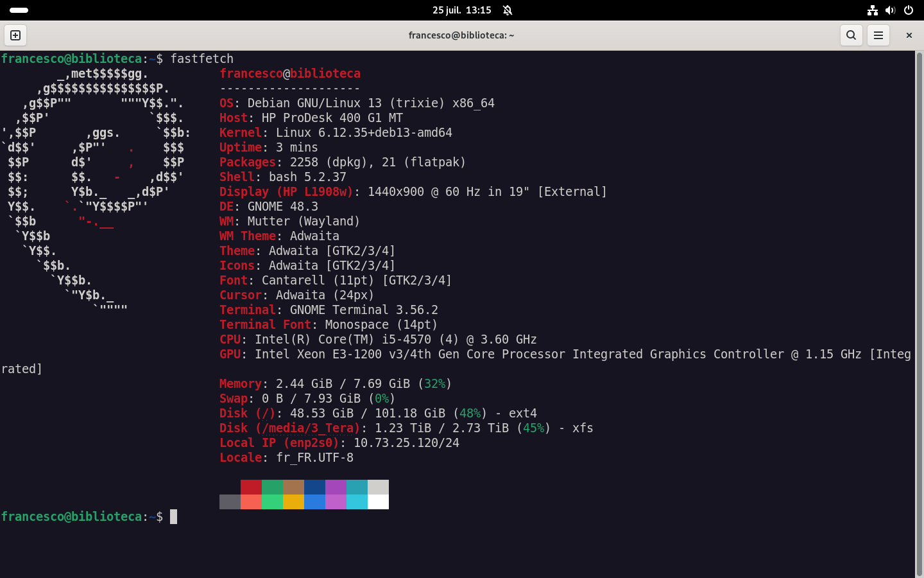924x578 pixels.
Task: Click the yellow color block
Action: coord(293,502)
